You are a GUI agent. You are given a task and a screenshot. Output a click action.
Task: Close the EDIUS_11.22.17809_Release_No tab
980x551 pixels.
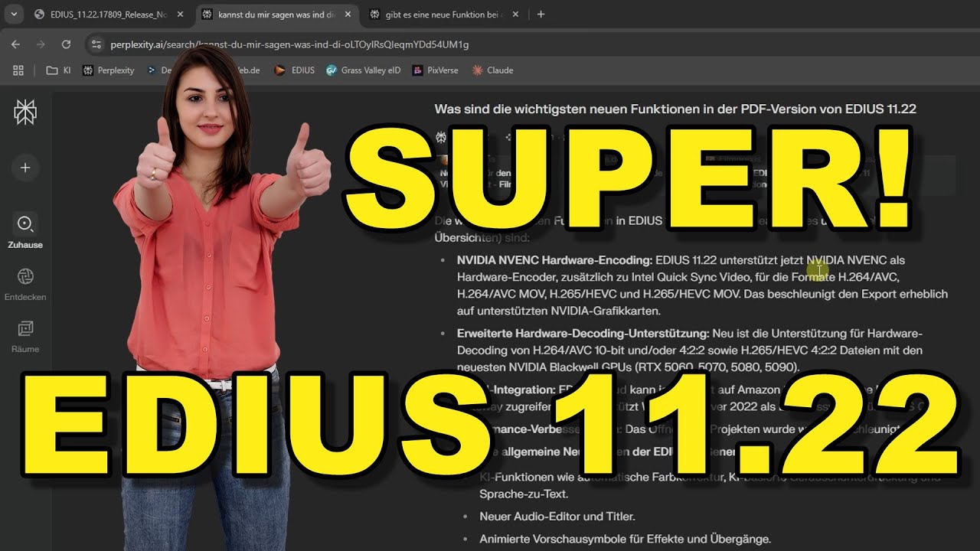180,15
